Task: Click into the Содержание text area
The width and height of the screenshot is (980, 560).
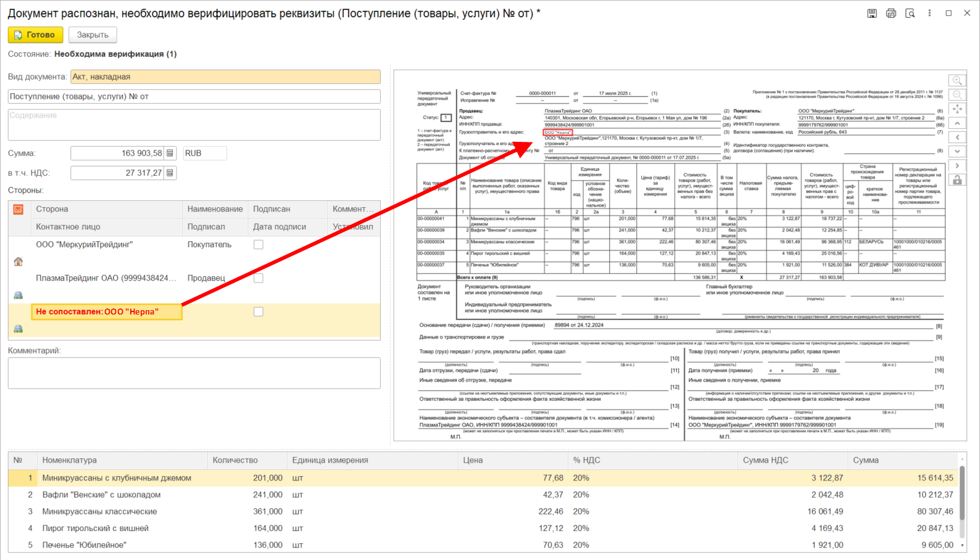Action: coord(194,125)
